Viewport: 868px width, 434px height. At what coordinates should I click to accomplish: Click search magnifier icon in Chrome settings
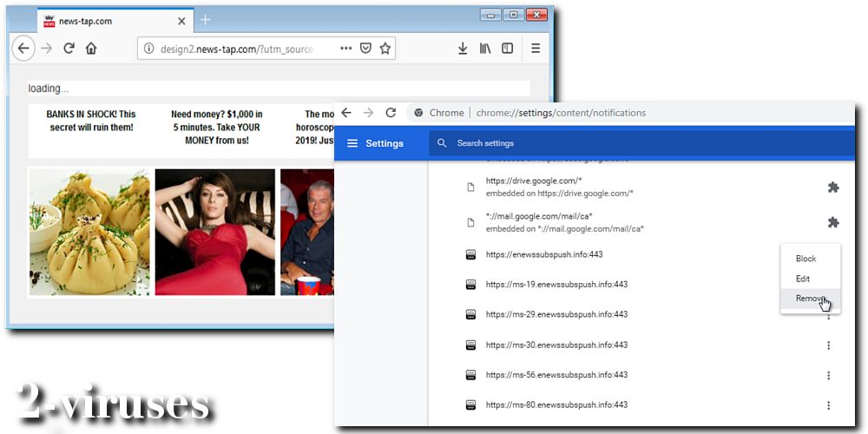[x=442, y=143]
